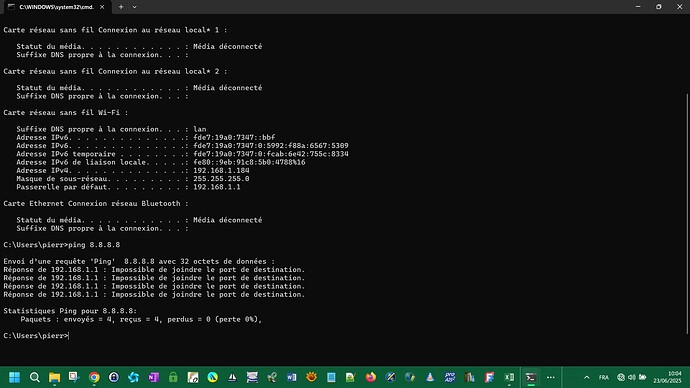Click the 'Adresse IPv6 temporaire' line

(x=182, y=154)
